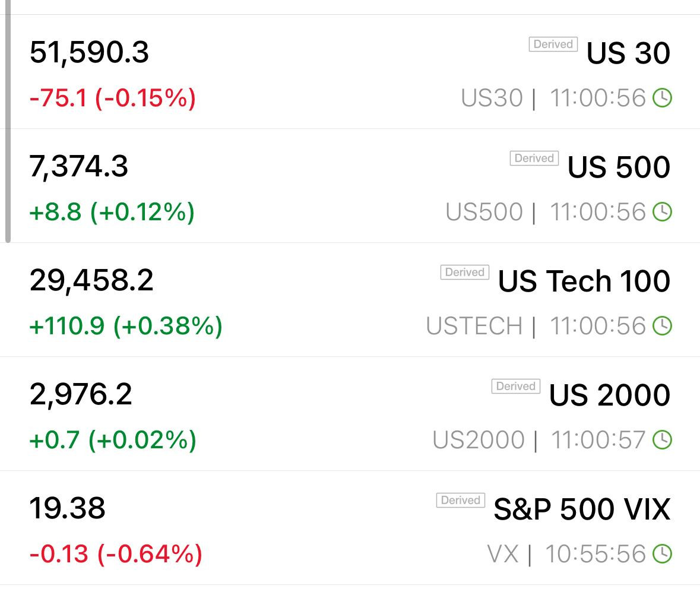Tap the green clock icon beside US500 time
700x592 pixels.
pyautogui.click(x=663, y=211)
